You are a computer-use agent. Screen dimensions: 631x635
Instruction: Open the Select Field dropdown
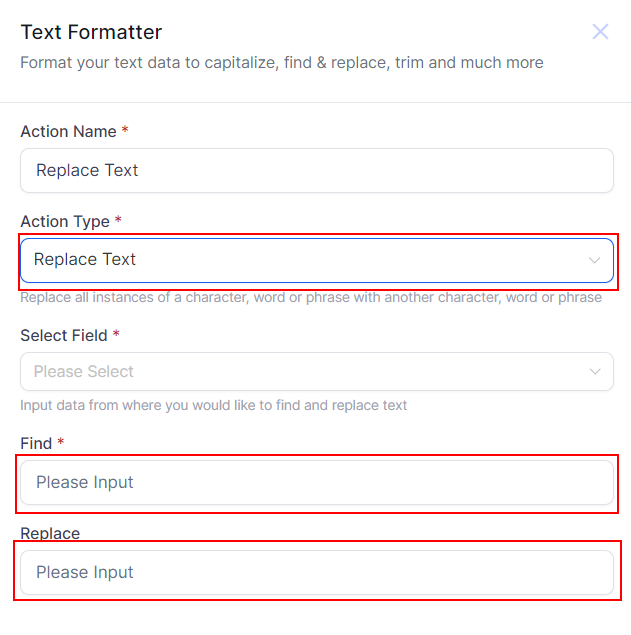(x=300, y=372)
